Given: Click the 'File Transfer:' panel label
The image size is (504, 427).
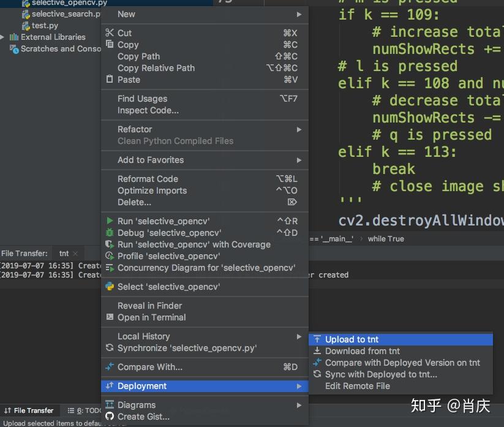Looking at the screenshot, I should coord(24,254).
